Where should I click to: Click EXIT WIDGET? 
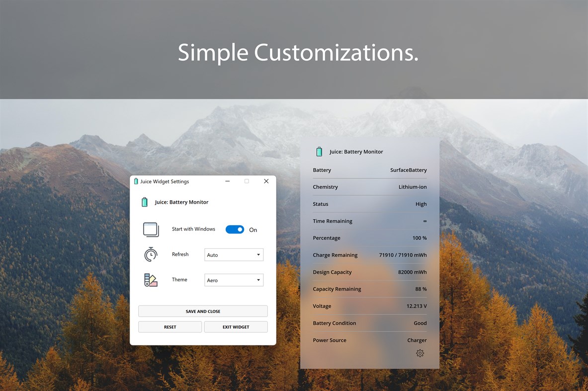tap(236, 327)
